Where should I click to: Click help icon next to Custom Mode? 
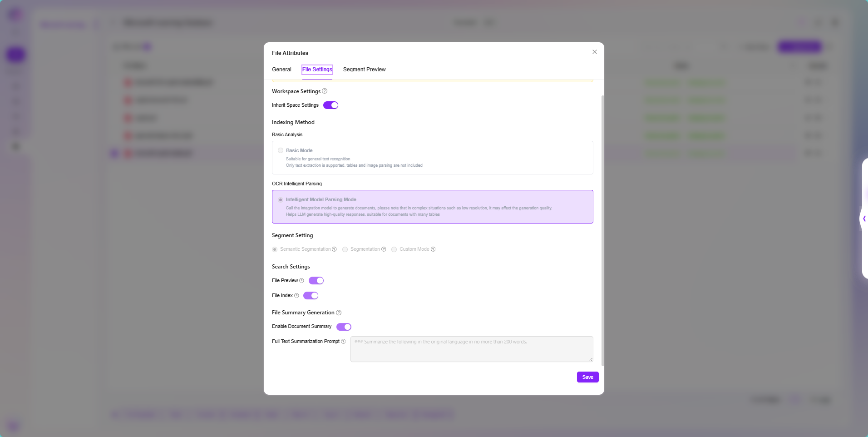pyautogui.click(x=433, y=249)
